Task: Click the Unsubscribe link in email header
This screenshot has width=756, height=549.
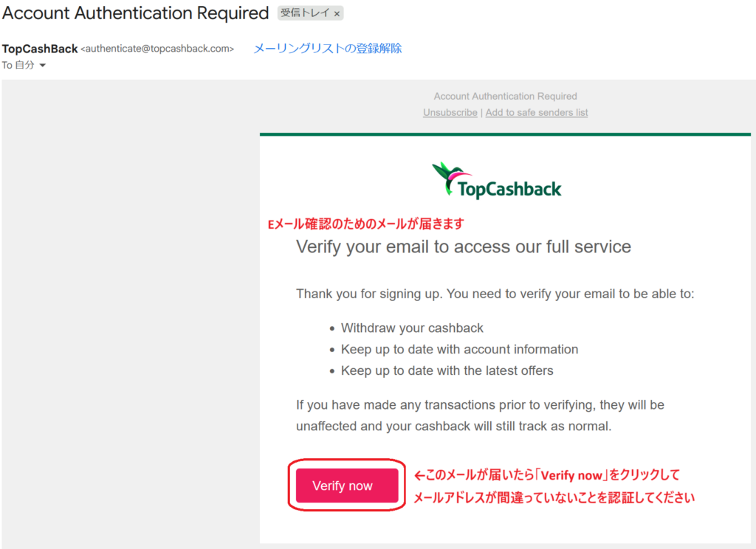Action: pos(450,112)
